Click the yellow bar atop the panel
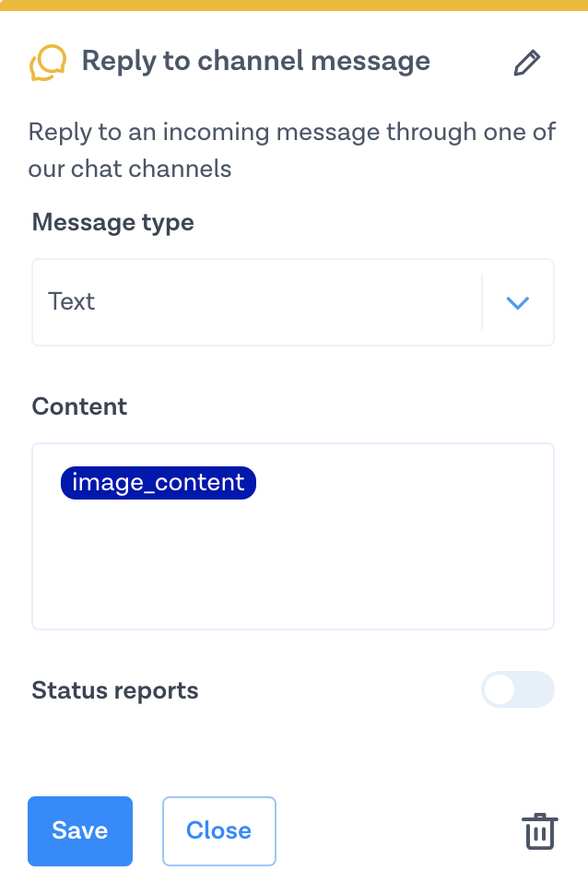This screenshot has height=894, width=588. point(294,6)
